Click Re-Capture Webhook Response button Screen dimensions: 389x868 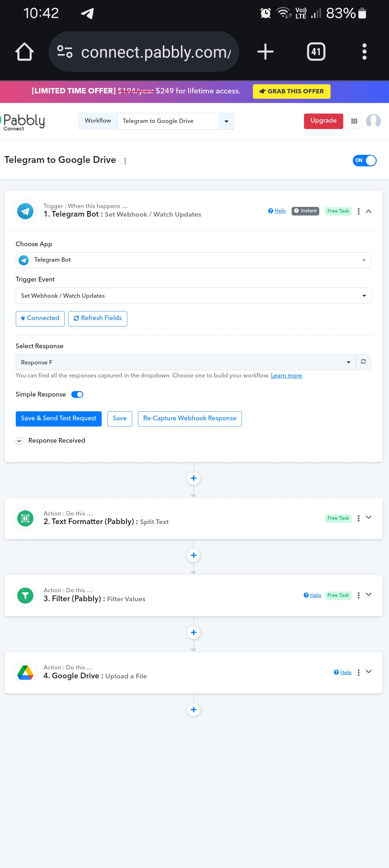tap(190, 419)
